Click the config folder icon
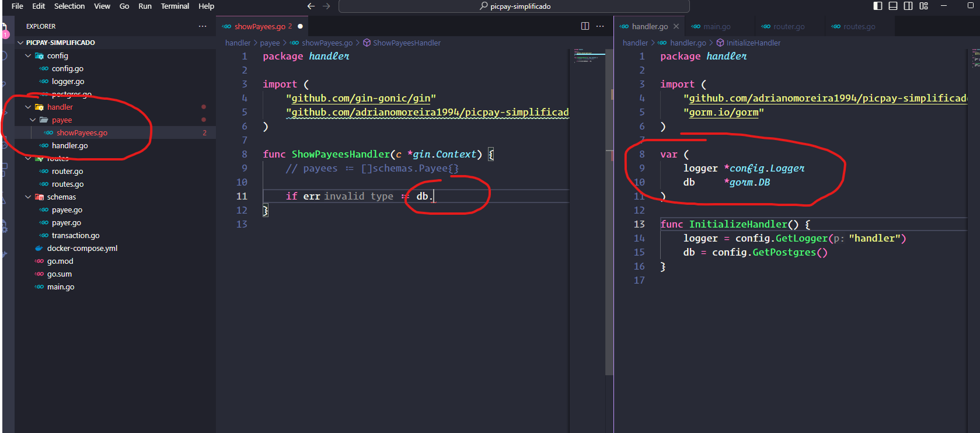This screenshot has height=433, width=980. (x=40, y=55)
